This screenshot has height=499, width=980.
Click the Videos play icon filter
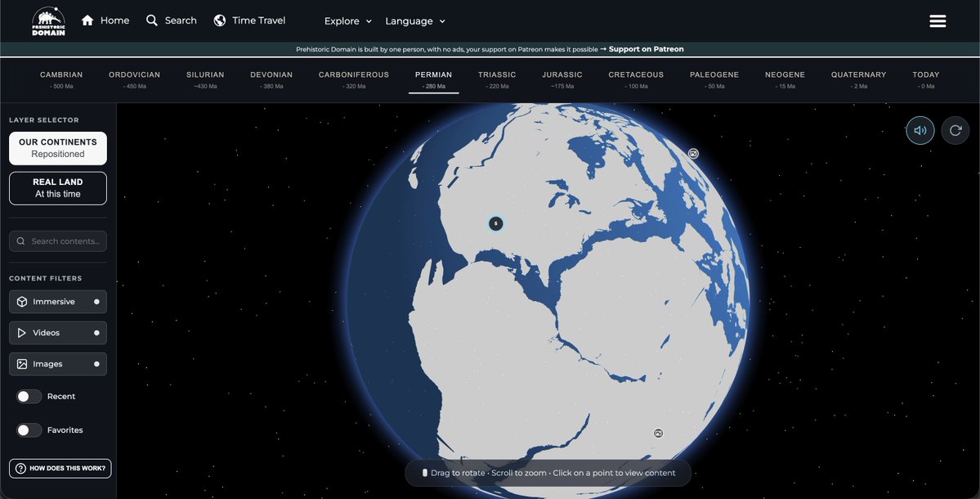click(x=22, y=332)
